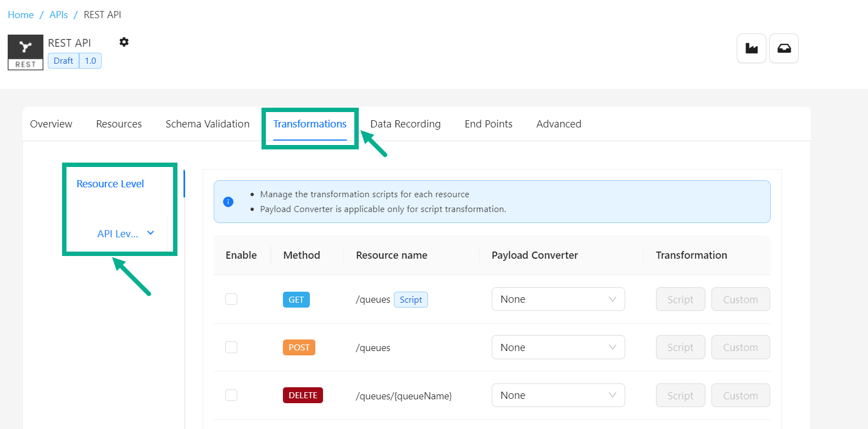Open the Data Recording tab
Image resolution: width=868 pixels, height=429 pixels.
405,124
